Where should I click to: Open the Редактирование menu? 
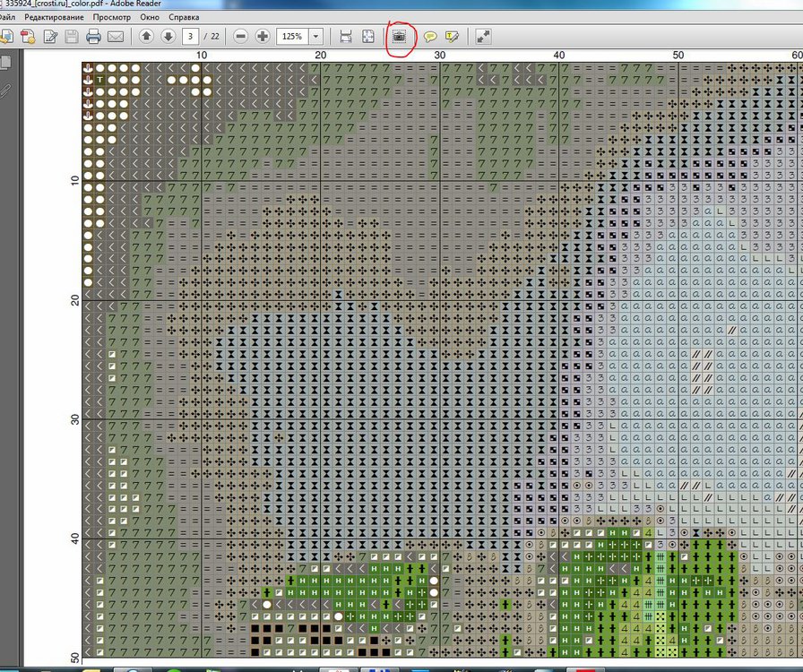55,17
